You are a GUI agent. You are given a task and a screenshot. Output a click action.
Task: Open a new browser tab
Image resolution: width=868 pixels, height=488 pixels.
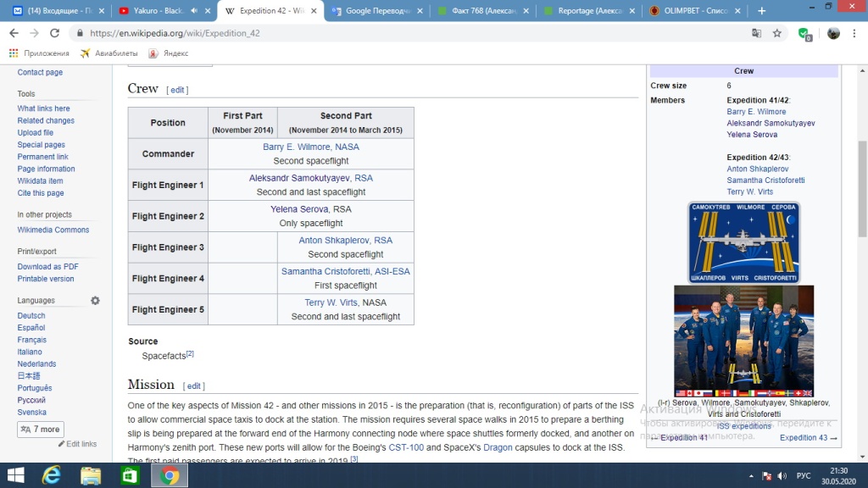point(762,10)
